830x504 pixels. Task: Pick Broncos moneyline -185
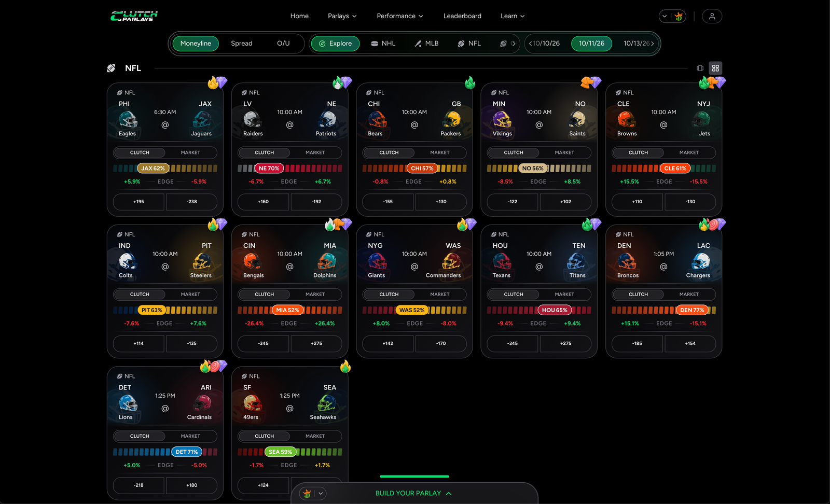pyautogui.click(x=637, y=343)
